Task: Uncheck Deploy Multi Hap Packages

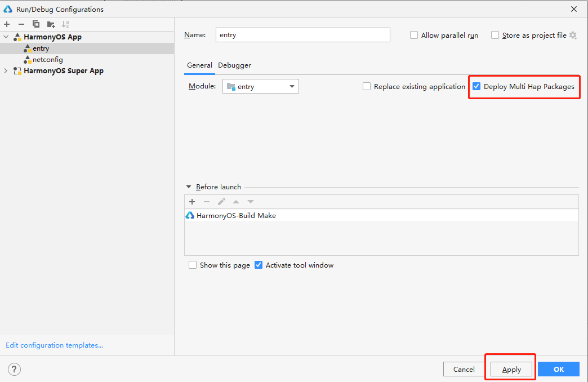Action: pyautogui.click(x=476, y=87)
